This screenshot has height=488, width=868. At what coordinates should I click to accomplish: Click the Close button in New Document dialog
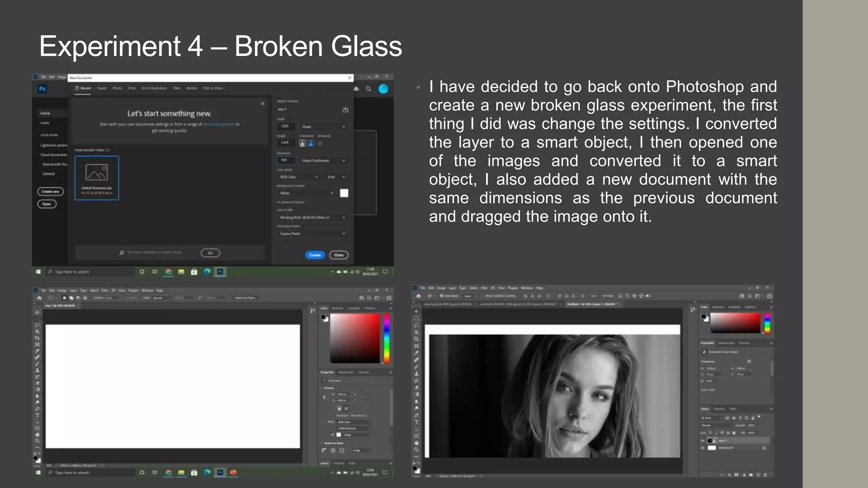click(339, 255)
